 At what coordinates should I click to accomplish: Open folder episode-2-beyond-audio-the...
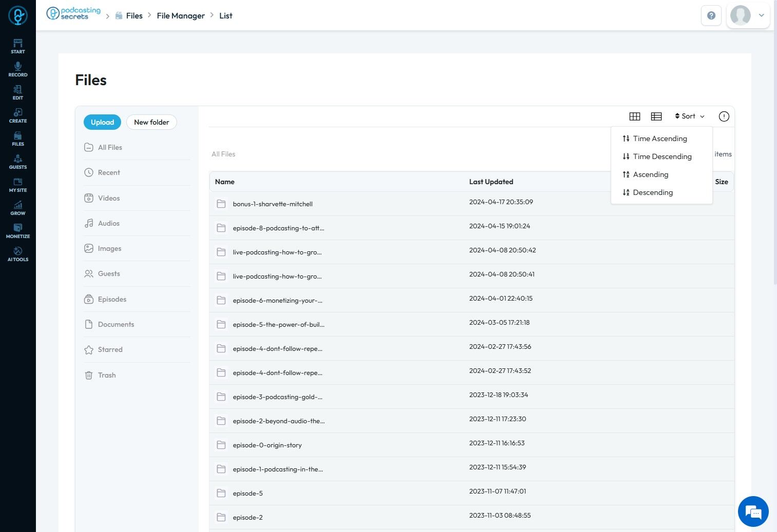(x=279, y=421)
